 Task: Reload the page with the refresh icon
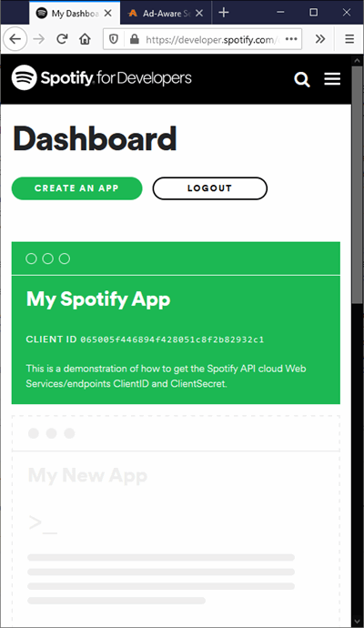tap(62, 39)
